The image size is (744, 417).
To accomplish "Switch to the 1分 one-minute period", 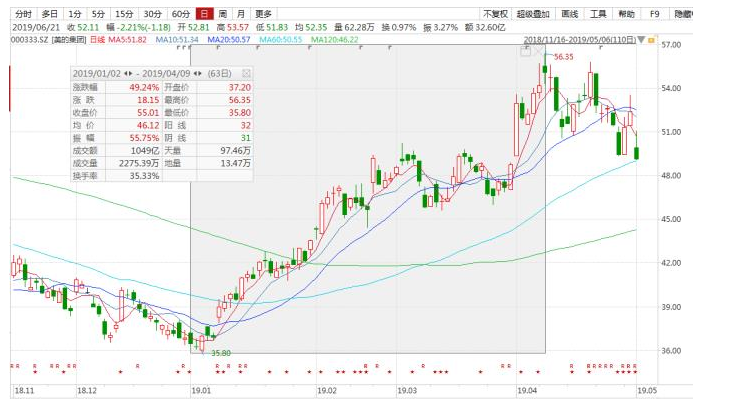I will click(x=75, y=15).
